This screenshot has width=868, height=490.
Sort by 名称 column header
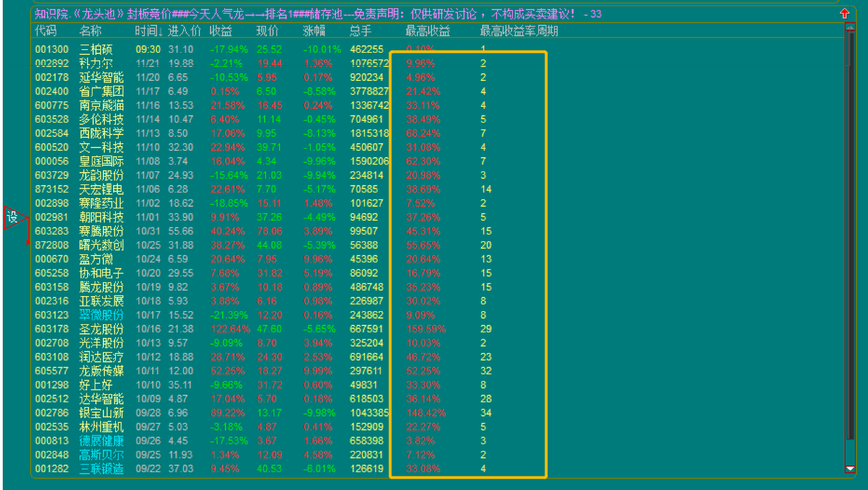pyautogui.click(x=91, y=31)
